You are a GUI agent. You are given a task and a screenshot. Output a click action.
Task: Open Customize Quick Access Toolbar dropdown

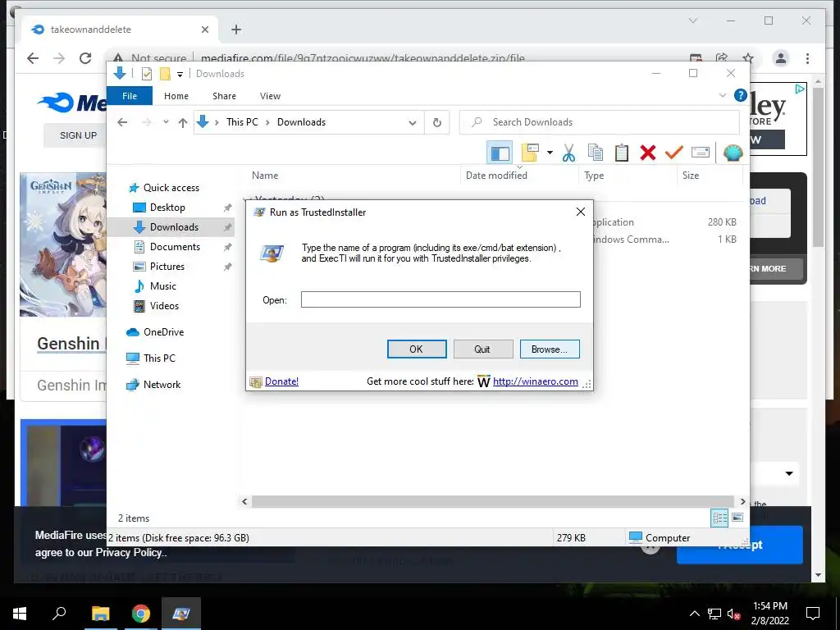point(180,75)
